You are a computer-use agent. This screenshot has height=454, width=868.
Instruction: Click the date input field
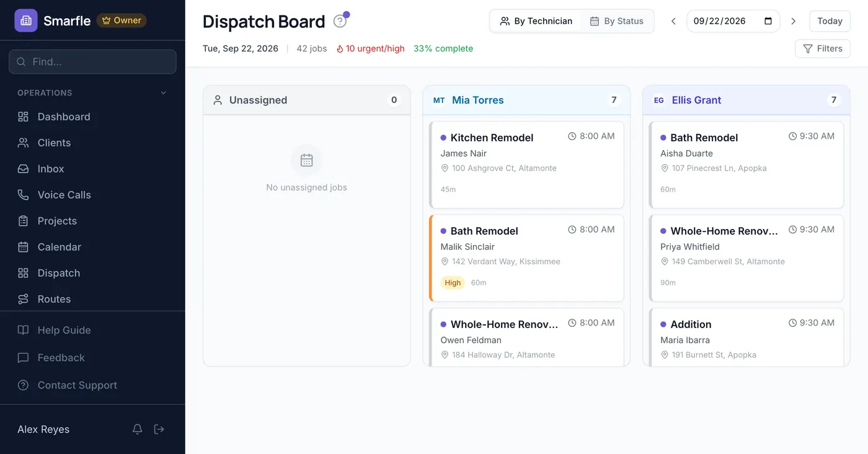click(733, 21)
